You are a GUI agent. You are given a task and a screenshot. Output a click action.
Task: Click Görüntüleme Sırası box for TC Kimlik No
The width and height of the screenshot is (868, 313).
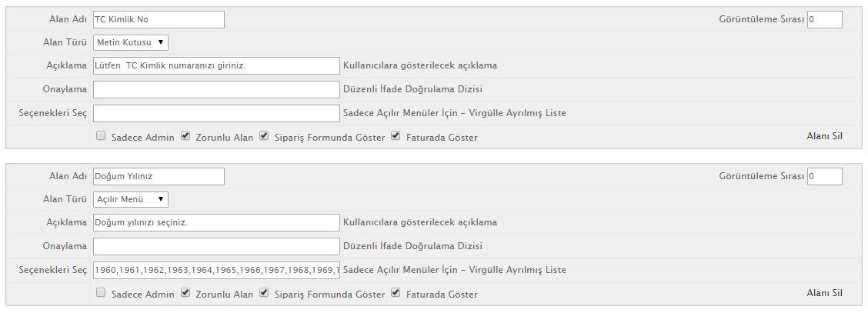coord(825,19)
